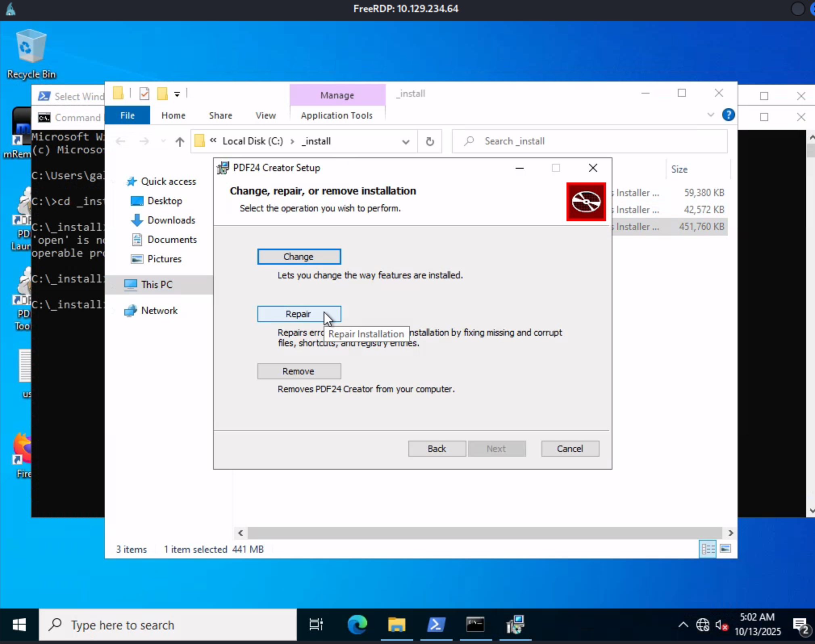Go Back in PDF24 setup wizard
This screenshot has width=815, height=644.
(437, 449)
